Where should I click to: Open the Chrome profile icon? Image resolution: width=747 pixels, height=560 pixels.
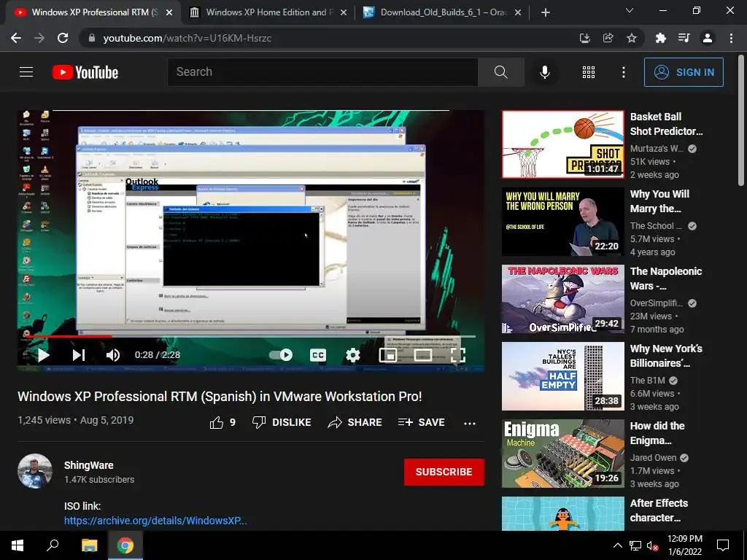tap(708, 38)
